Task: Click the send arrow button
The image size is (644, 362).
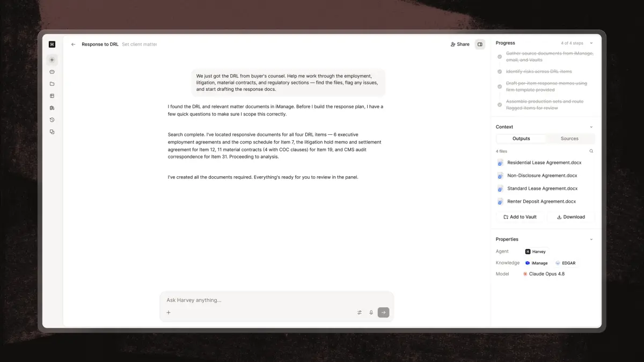Action: click(x=383, y=312)
